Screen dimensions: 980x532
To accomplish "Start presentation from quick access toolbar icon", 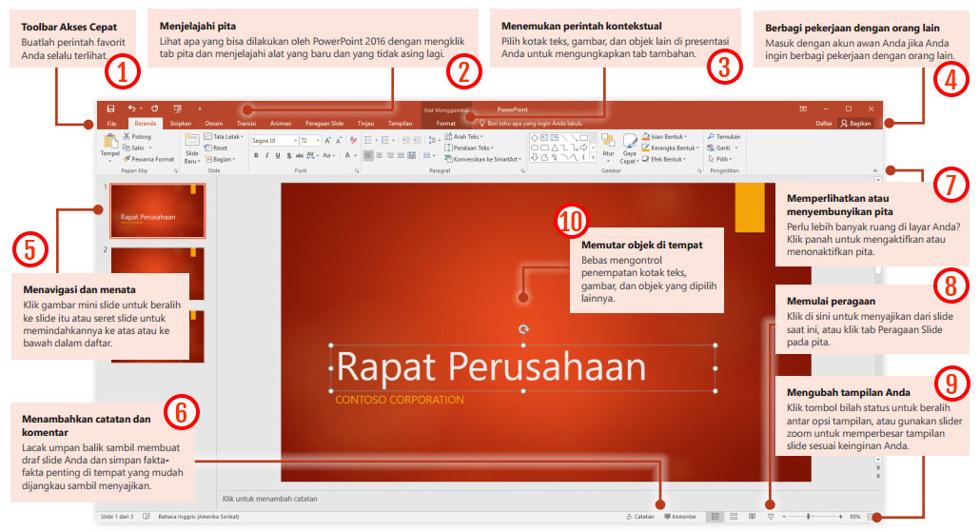I will click(178, 108).
